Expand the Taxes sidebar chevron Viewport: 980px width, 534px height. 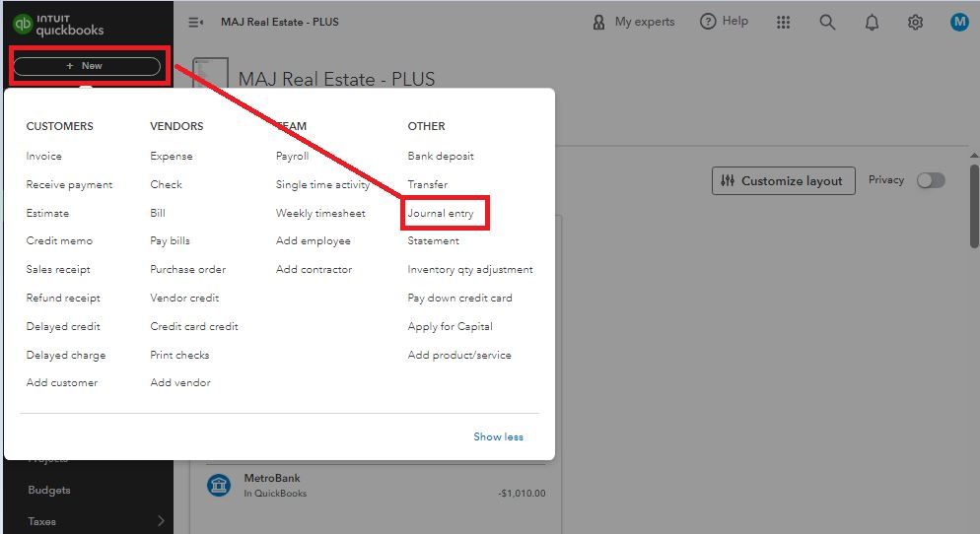tap(161, 520)
